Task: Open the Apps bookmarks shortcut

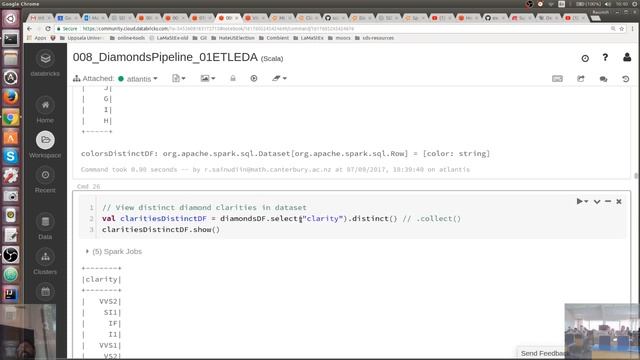Action: coord(37,38)
